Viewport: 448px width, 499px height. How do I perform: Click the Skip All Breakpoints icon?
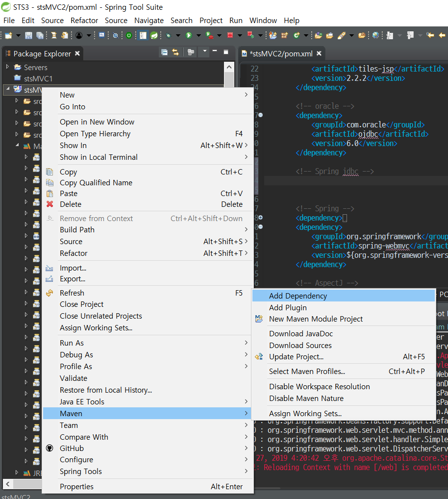(116, 35)
